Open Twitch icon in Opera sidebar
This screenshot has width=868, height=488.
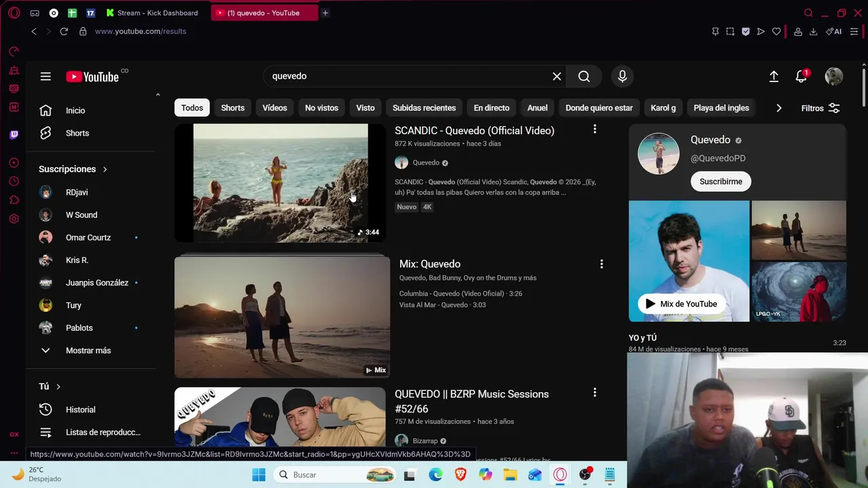pos(14,135)
